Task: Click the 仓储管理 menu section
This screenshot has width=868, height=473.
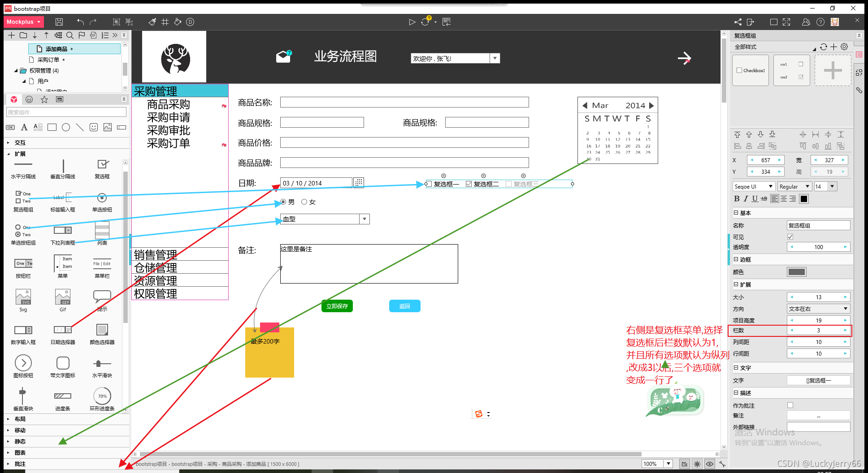Action: point(180,267)
